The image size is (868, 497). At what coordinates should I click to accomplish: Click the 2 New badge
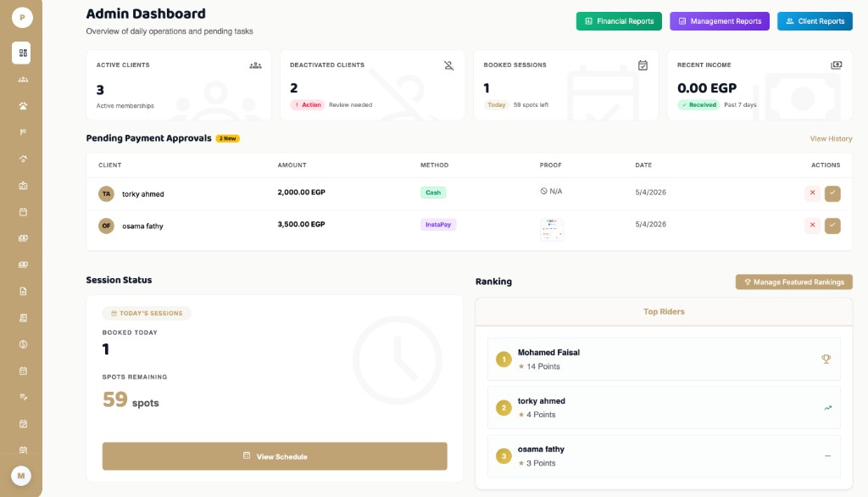click(x=227, y=138)
